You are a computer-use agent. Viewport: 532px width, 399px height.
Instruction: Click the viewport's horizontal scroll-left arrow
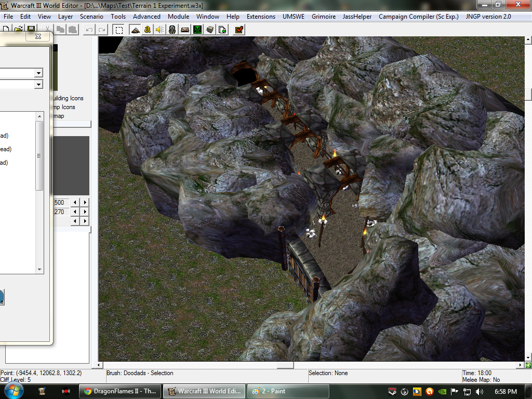(x=98, y=365)
